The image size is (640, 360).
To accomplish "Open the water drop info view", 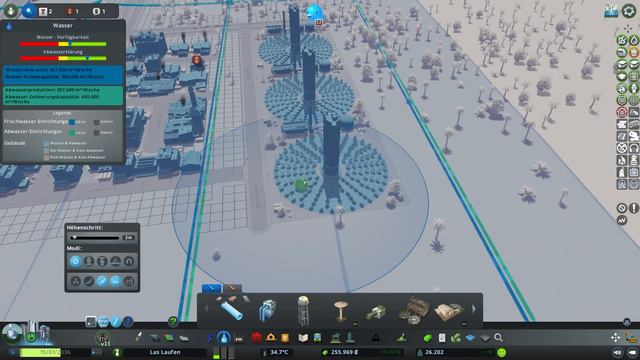I will click(634, 40).
